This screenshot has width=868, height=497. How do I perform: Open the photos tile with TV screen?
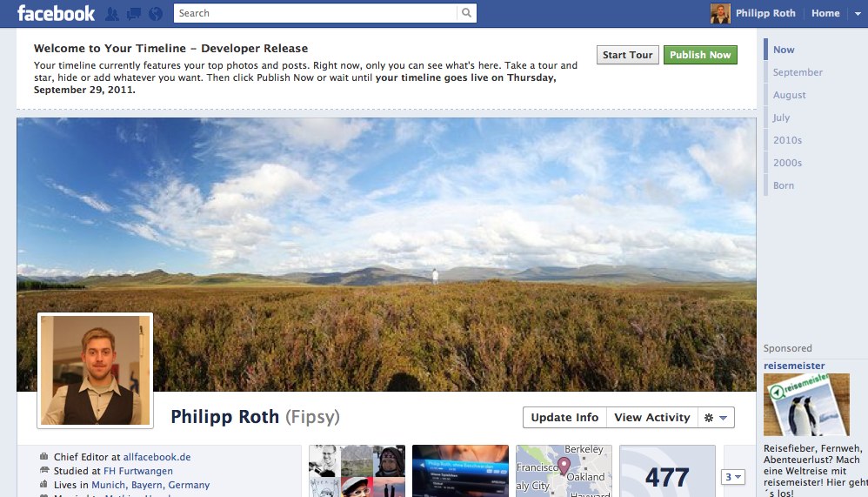(x=461, y=471)
